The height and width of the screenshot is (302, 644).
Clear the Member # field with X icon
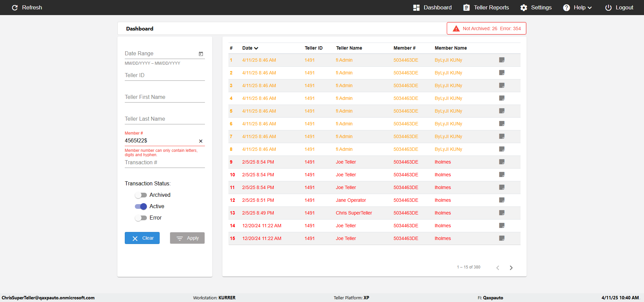tap(201, 141)
